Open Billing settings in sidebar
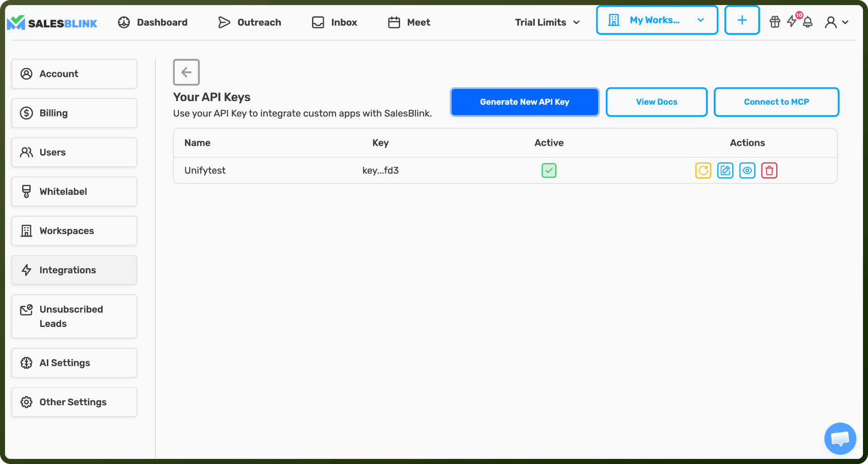 click(x=75, y=113)
